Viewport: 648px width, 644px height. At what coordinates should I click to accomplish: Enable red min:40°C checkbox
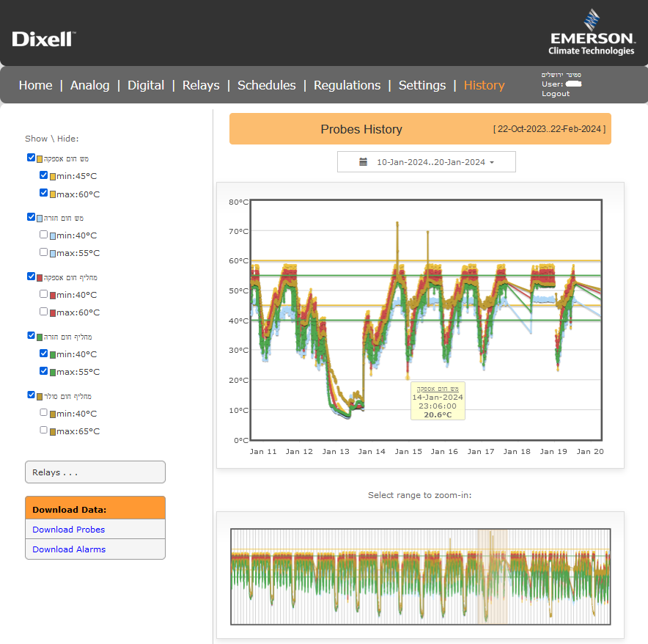[x=43, y=293]
